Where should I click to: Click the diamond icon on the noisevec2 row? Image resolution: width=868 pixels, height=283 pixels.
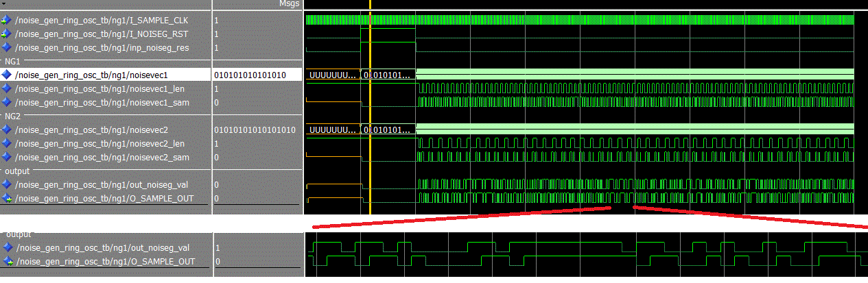click(7, 130)
